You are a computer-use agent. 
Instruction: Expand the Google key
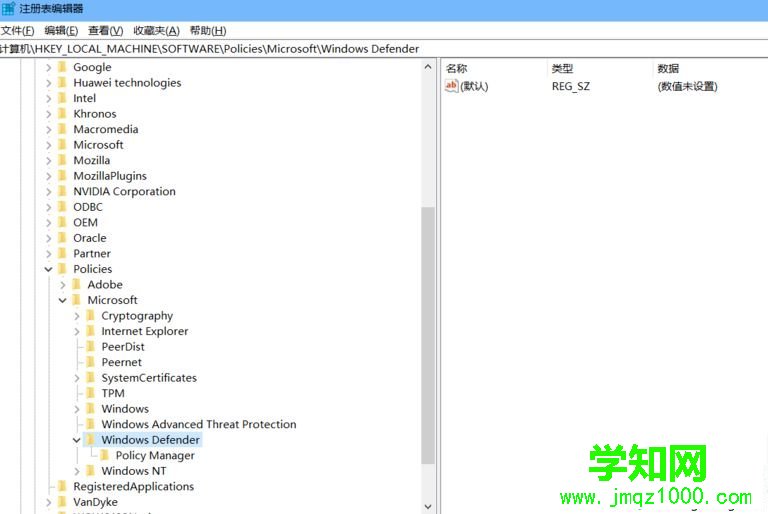coord(48,67)
